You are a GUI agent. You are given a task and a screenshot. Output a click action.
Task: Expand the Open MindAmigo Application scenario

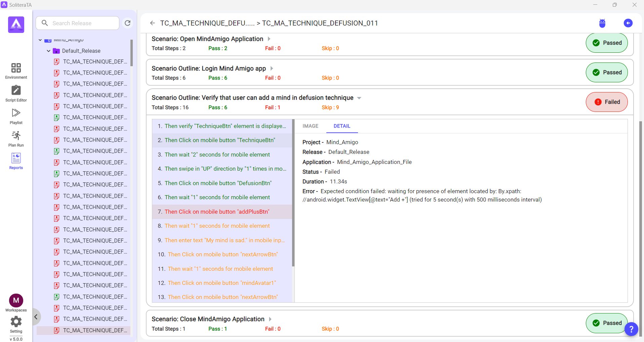(x=269, y=39)
